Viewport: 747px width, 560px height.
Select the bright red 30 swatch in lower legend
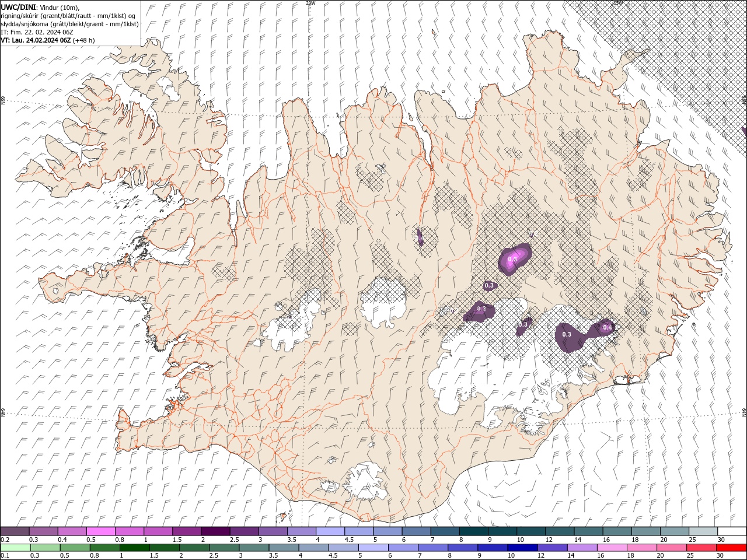731,548
